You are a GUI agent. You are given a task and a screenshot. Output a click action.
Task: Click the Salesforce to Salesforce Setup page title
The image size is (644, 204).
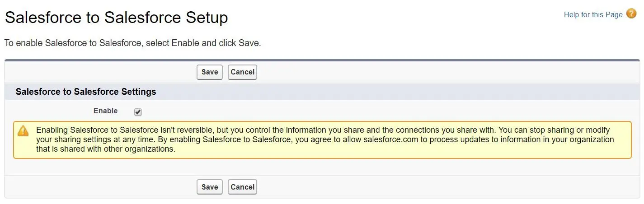(116, 18)
